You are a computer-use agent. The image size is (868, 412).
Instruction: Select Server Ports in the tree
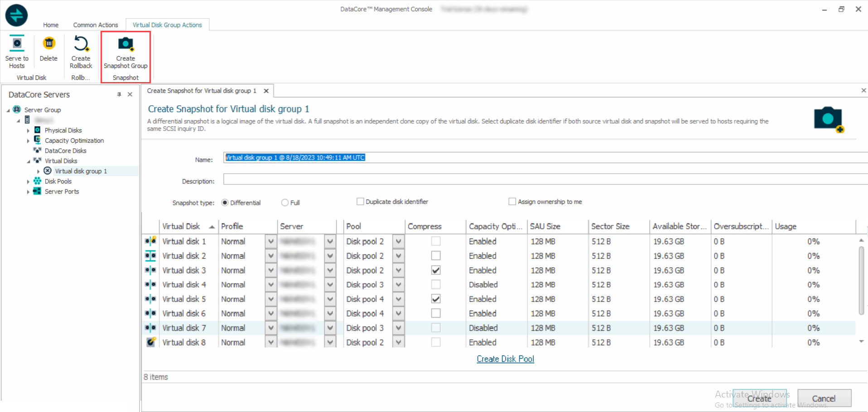pos(62,191)
